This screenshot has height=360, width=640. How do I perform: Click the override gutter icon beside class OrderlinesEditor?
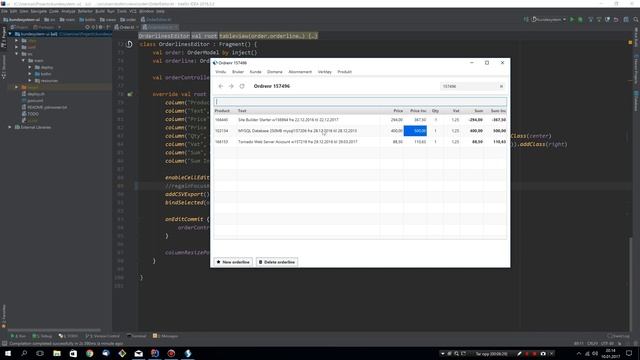tap(129, 44)
